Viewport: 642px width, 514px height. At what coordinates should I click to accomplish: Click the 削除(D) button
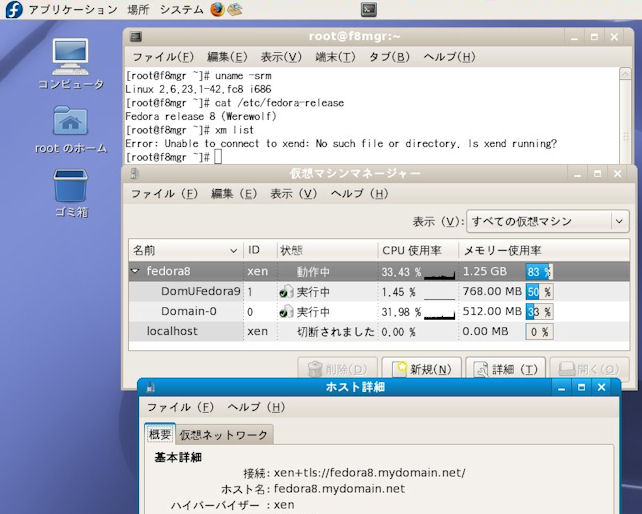pos(337,369)
